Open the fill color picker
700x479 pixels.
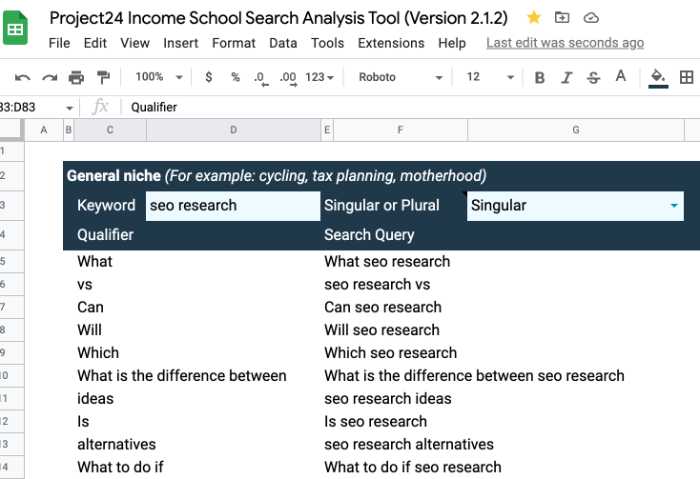658,78
